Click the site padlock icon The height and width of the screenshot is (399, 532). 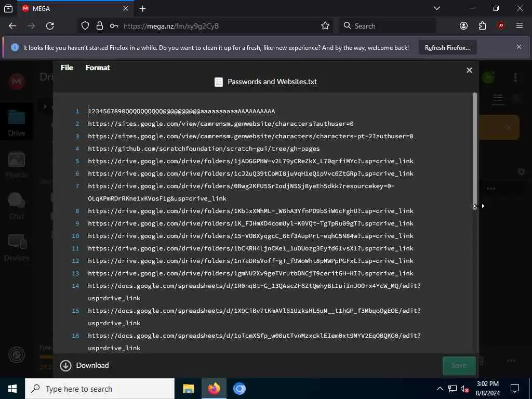99,26
